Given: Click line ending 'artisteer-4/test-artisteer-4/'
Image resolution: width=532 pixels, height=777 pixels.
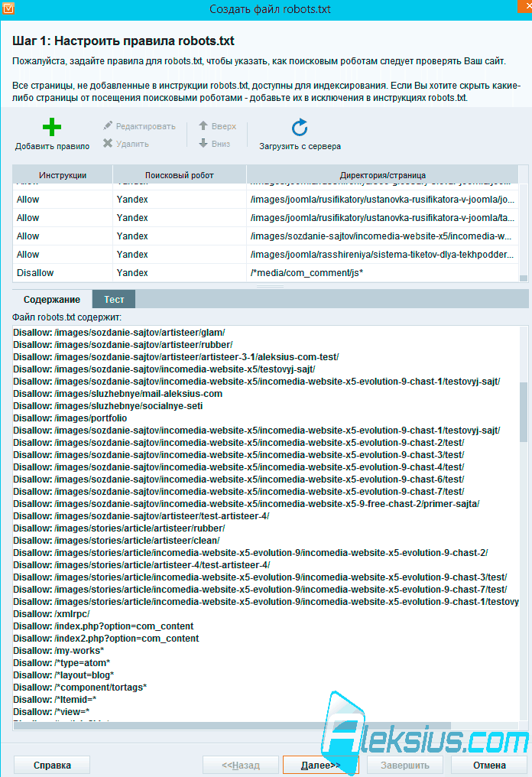Looking at the screenshot, I should tap(141, 565).
